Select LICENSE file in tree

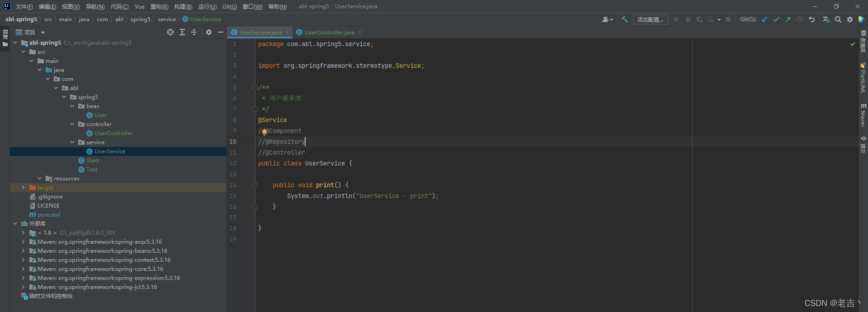(48, 205)
